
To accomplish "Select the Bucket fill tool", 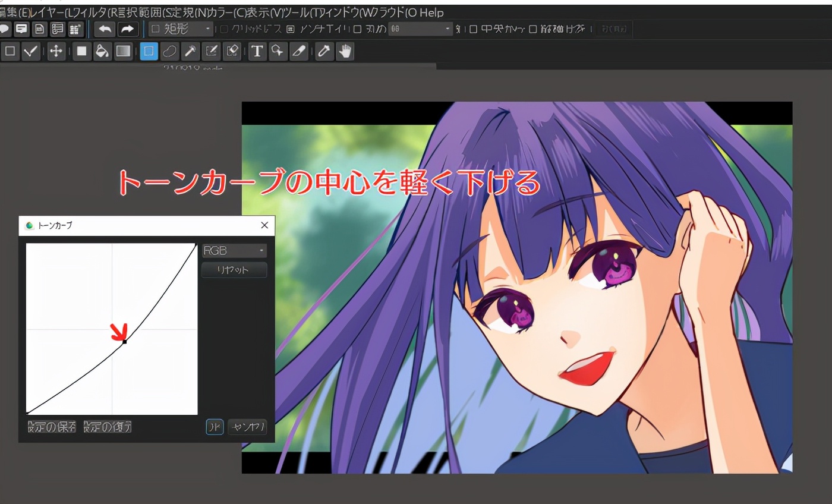I will point(102,52).
